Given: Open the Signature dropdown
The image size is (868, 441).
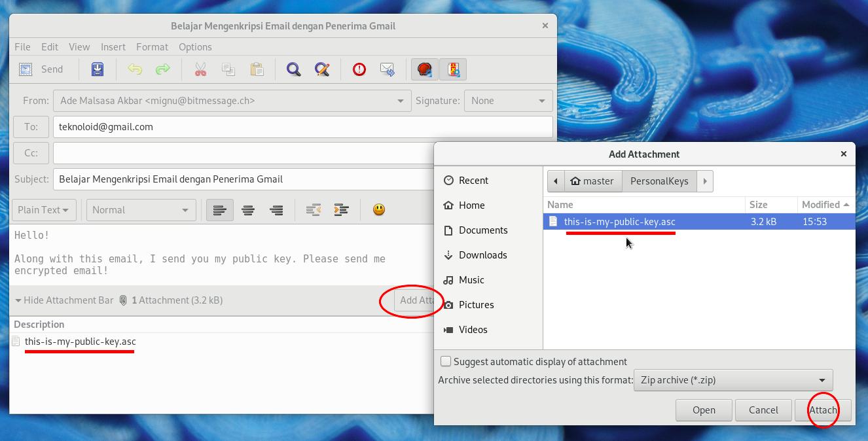Looking at the screenshot, I should [x=508, y=101].
